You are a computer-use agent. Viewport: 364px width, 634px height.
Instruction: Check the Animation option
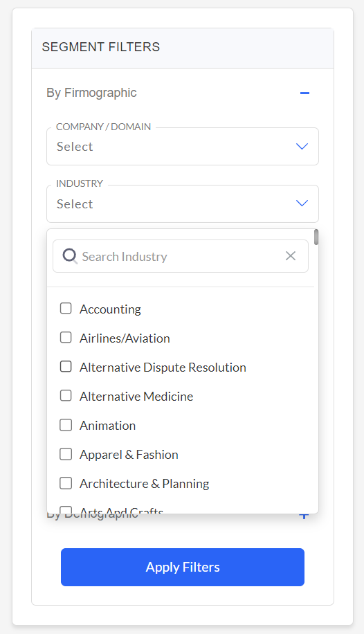(66, 425)
